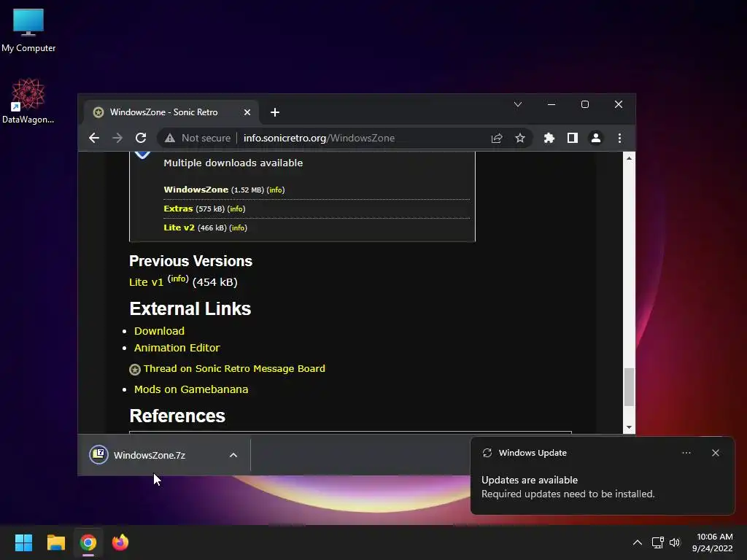Maximize the Chrome window
The height and width of the screenshot is (560, 747).
point(585,104)
